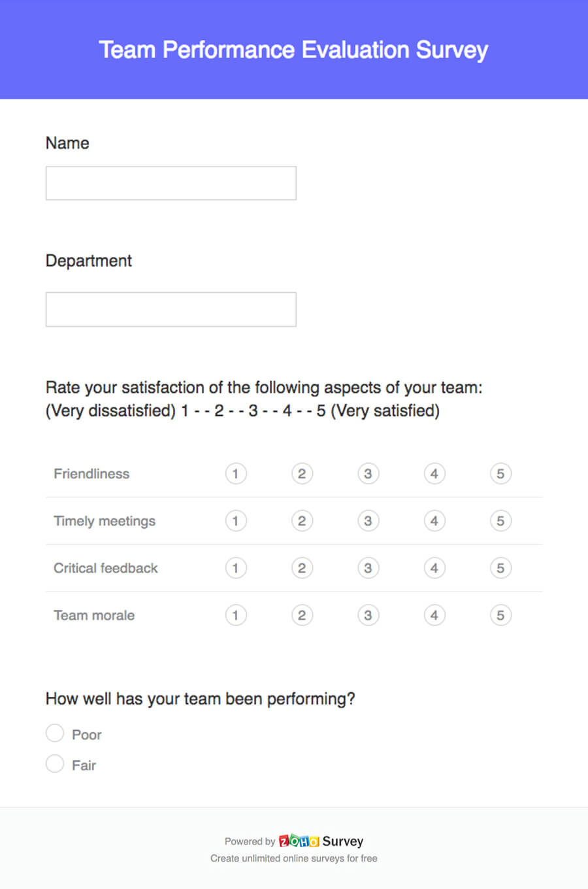Rate Friendliness as 4
Screen dimensions: 588x889
click(434, 474)
